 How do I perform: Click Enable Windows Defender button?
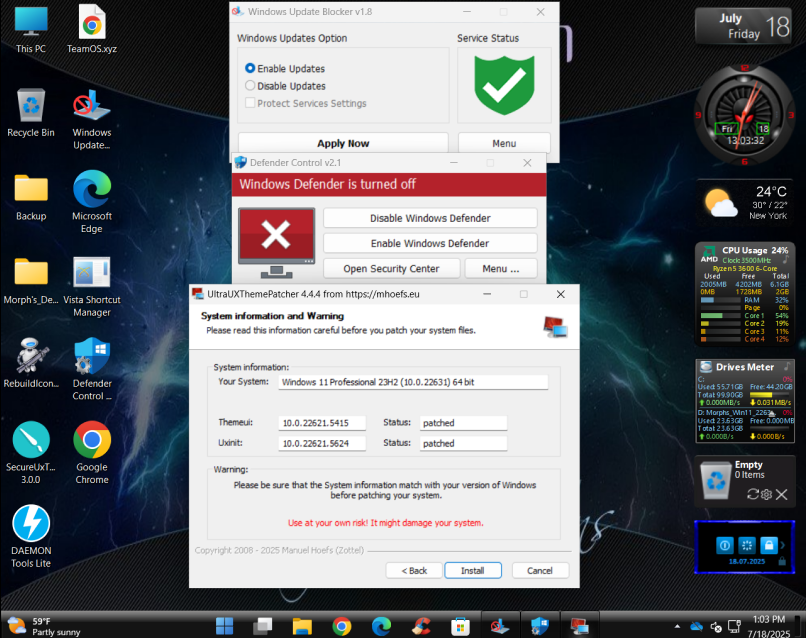430,243
